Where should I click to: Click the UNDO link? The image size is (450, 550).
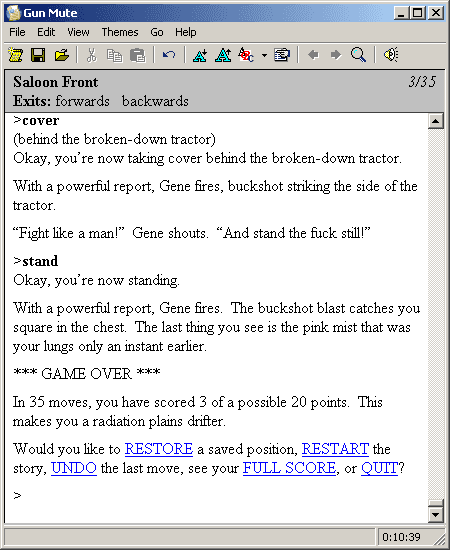[74, 468]
